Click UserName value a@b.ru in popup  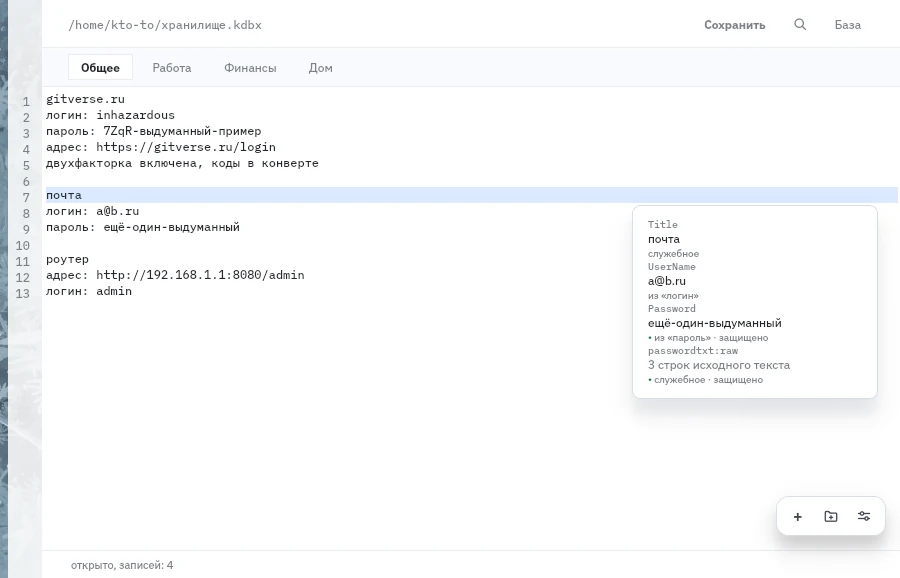coord(667,281)
